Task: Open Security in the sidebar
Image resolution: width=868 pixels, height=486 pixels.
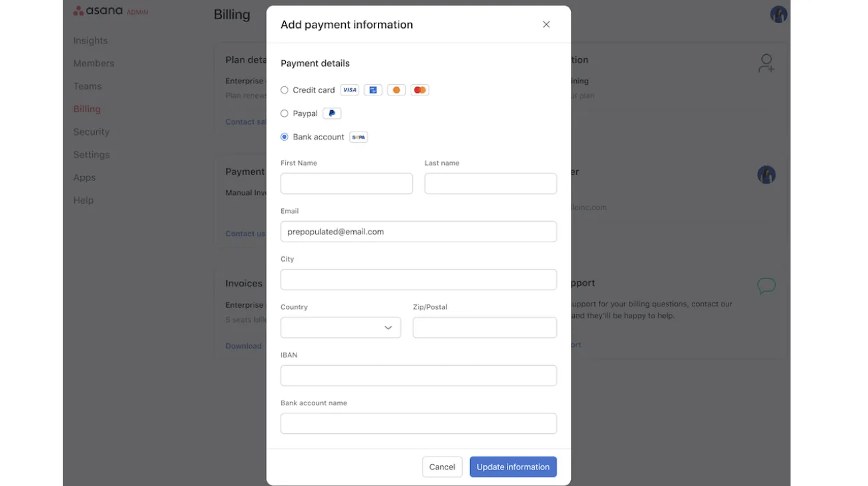Action: 91,132
